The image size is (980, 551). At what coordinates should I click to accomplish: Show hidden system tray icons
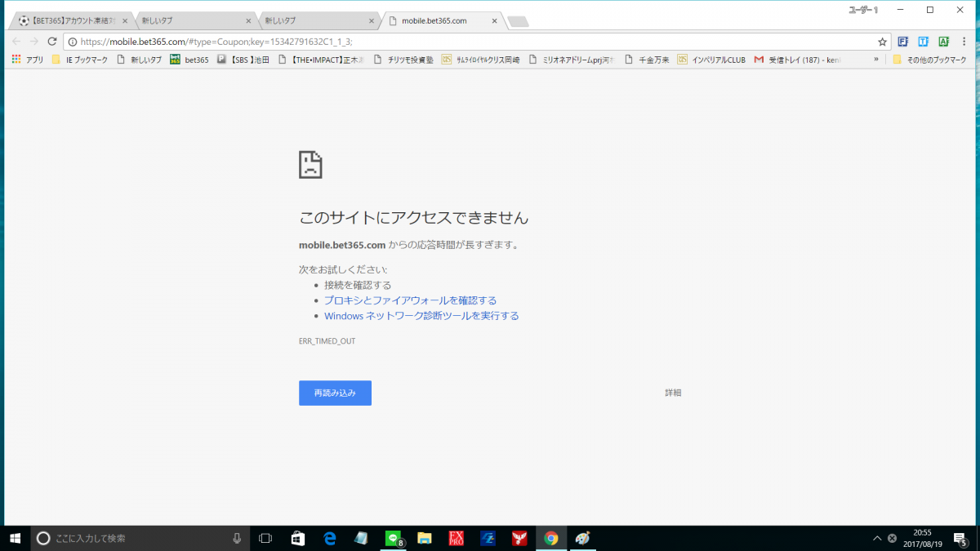click(877, 538)
